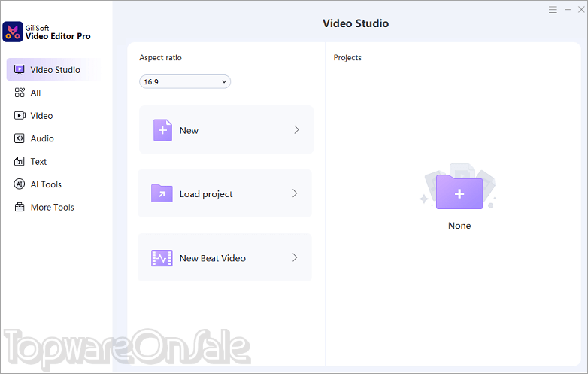588x374 pixels.
Task: Click the Video Studio page title
Action: click(x=356, y=23)
